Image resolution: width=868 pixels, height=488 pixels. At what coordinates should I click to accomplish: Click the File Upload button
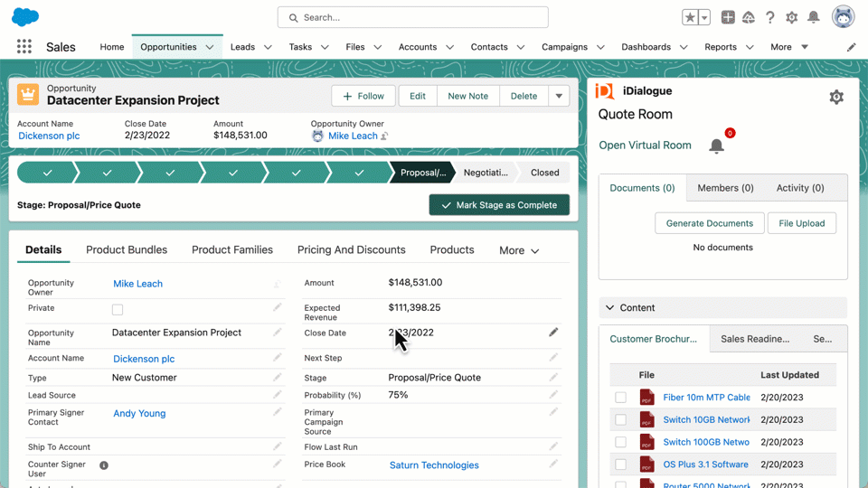coord(802,223)
